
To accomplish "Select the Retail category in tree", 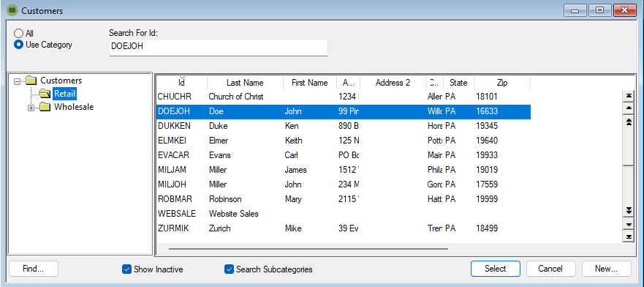I will [64, 94].
